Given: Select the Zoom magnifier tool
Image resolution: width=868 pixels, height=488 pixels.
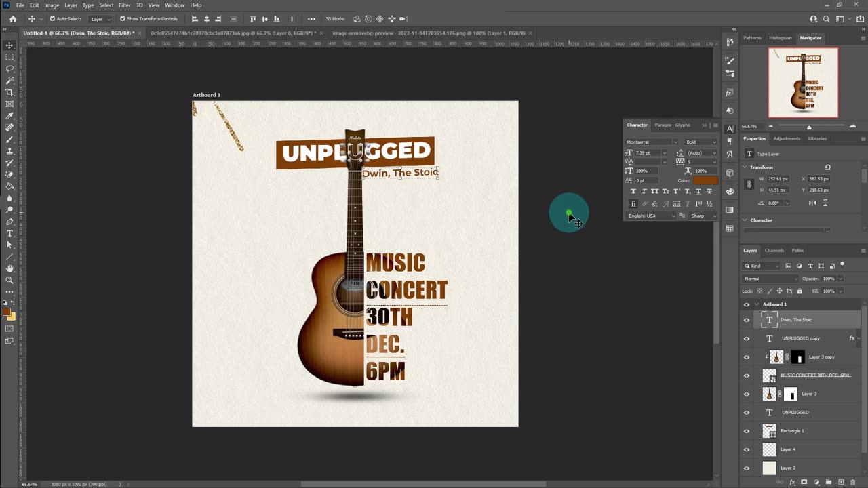Looking at the screenshot, I should [9, 280].
